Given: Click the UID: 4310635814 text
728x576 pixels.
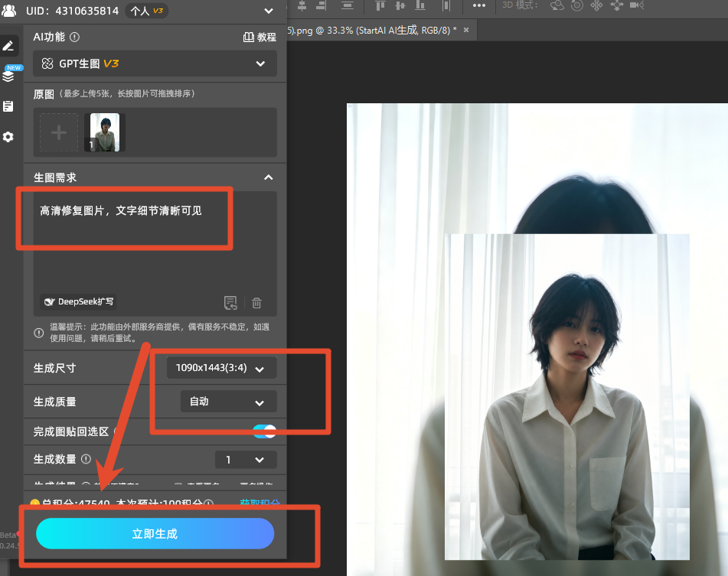Looking at the screenshot, I should pos(73,11).
